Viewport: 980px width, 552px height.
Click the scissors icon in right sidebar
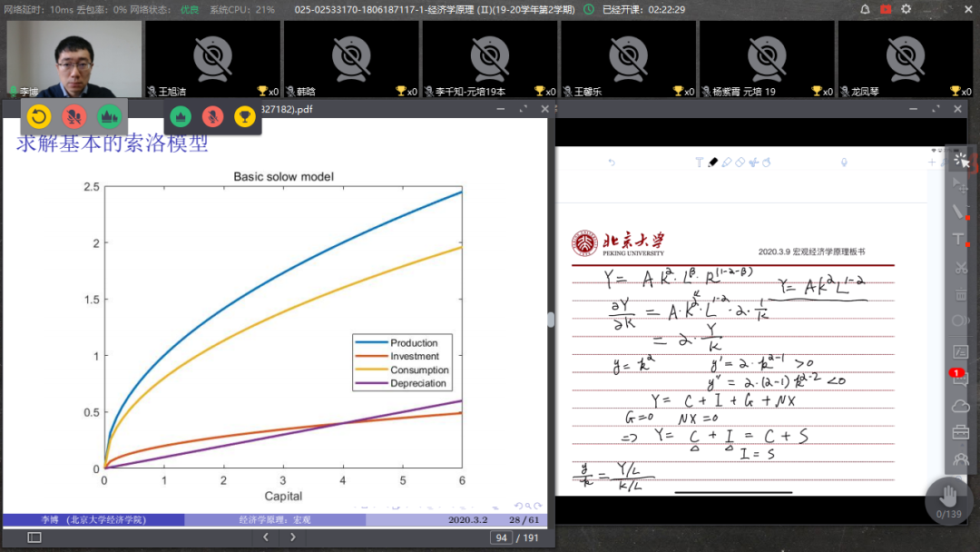click(x=960, y=267)
